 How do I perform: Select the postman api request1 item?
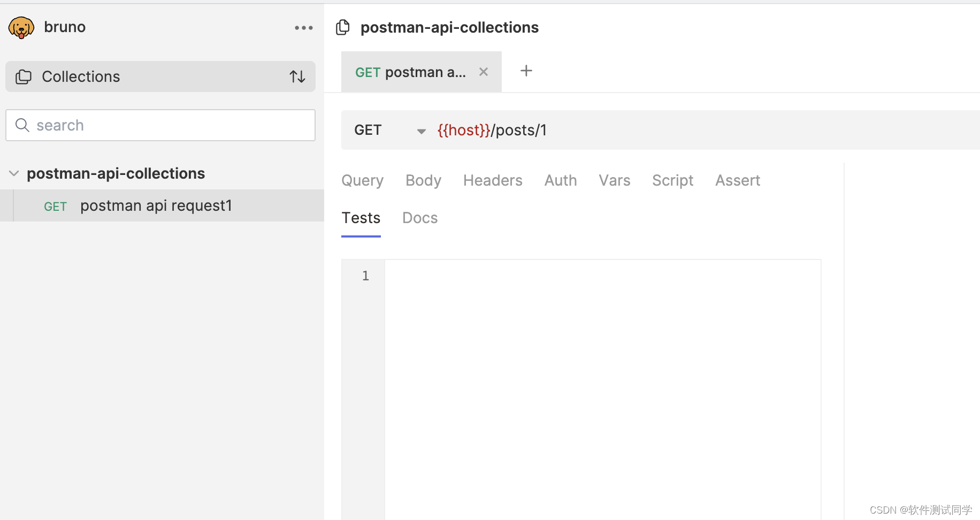[x=162, y=205]
